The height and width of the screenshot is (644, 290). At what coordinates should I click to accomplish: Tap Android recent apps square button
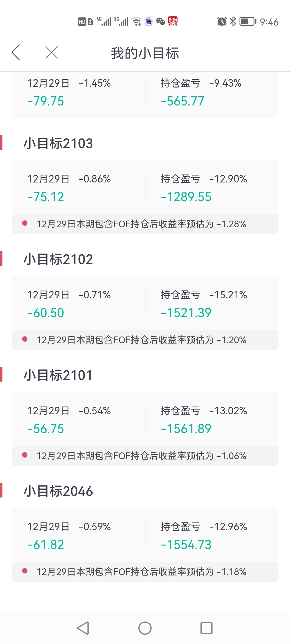206,628
